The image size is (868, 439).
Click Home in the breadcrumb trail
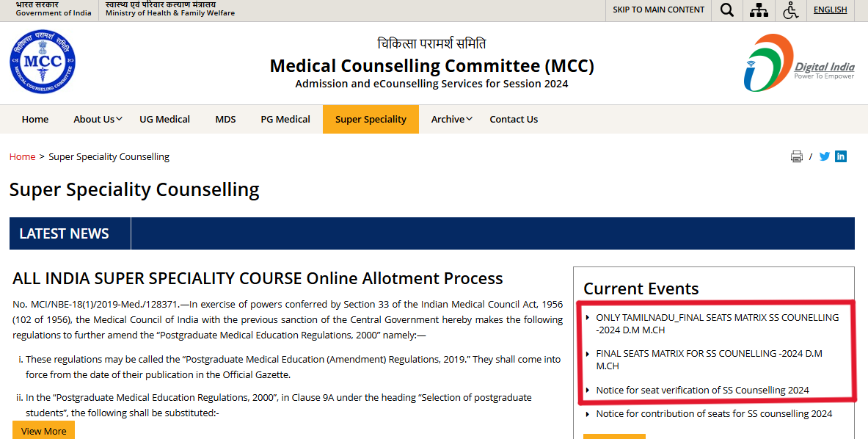point(22,156)
